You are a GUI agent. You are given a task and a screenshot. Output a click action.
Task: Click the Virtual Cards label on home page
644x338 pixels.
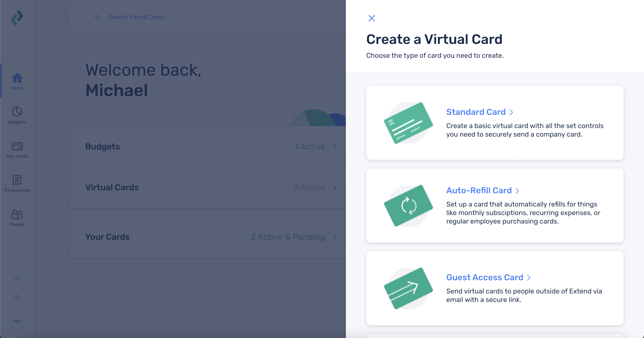pos(112,187)
